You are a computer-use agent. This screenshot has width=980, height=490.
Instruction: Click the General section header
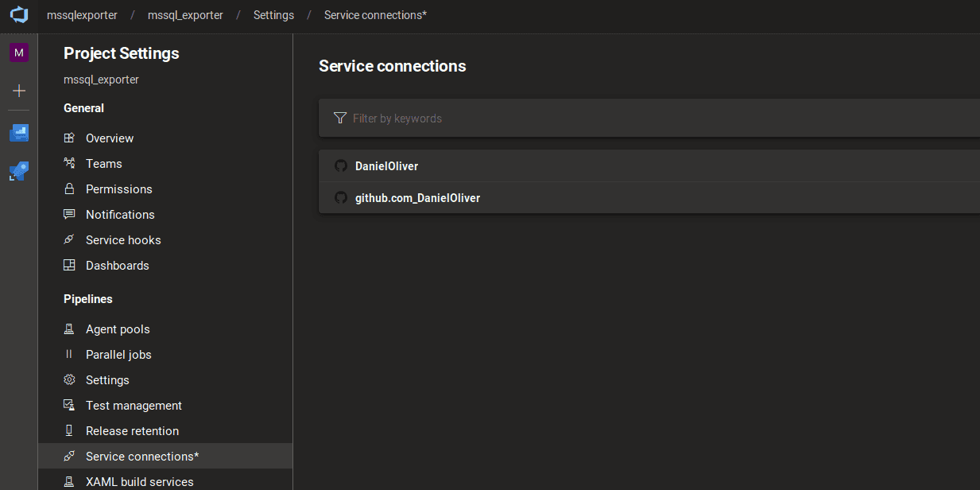84,108
